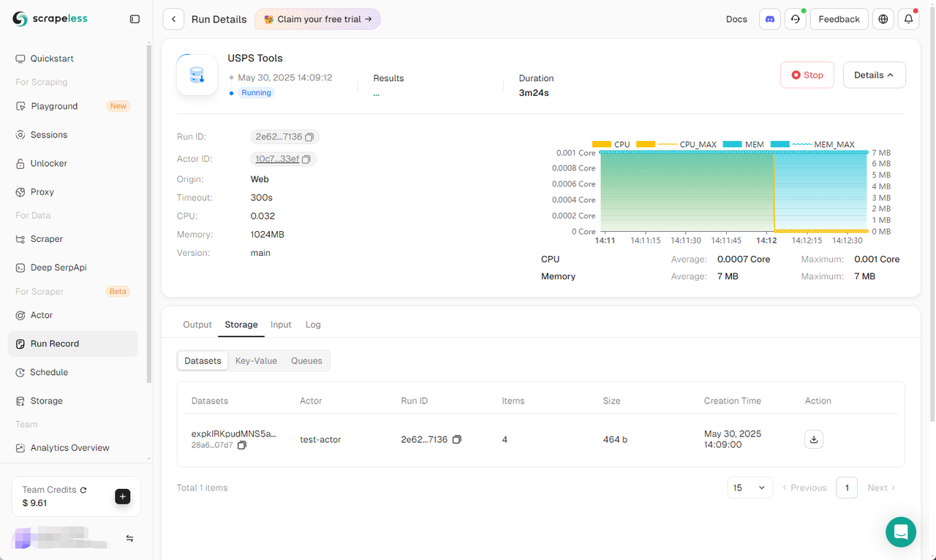Screen dimensions: 936x560
Task: Switch team using the swap arrows icon
Action: pos(129,538)
